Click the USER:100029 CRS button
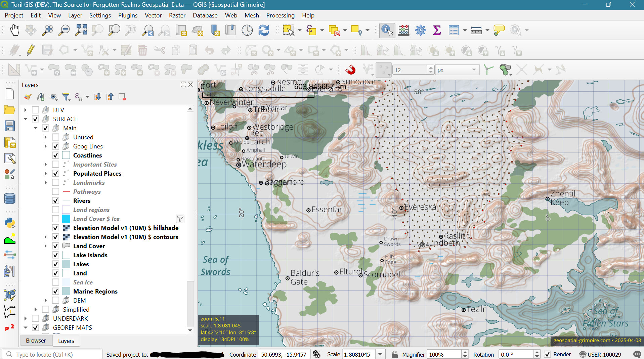 click(x=600, y=354)
